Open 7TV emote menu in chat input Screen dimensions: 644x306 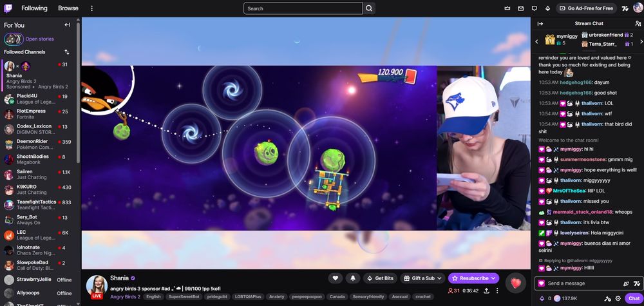pyautogui.click(x=637, y=283)
